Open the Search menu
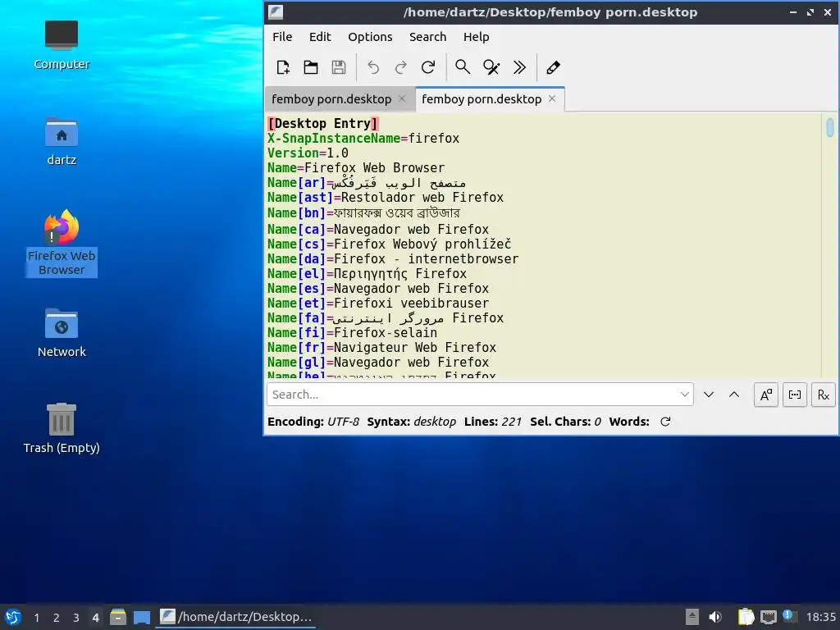Viewport: 840px width, 630px height. 427,37
